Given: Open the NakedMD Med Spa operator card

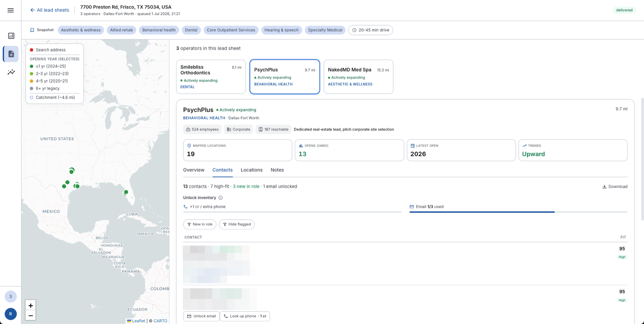Looking at the screenshot, I should [358, 77].
